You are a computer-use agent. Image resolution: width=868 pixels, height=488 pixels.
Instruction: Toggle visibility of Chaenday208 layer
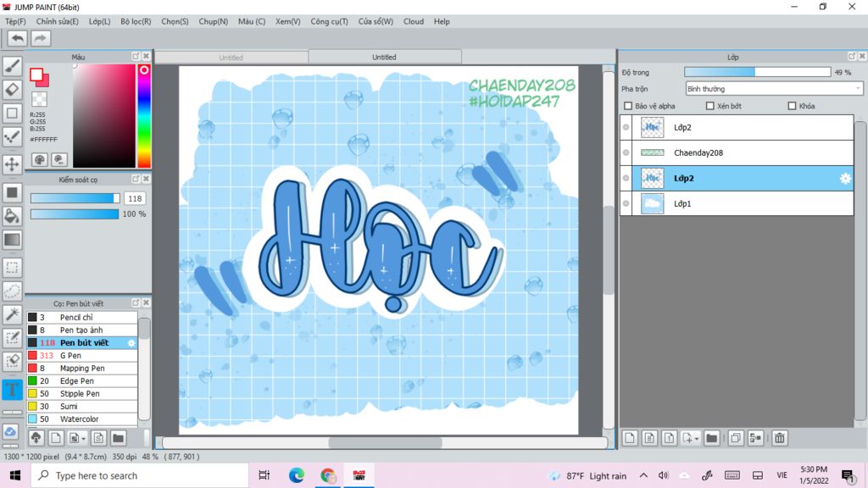626,152
